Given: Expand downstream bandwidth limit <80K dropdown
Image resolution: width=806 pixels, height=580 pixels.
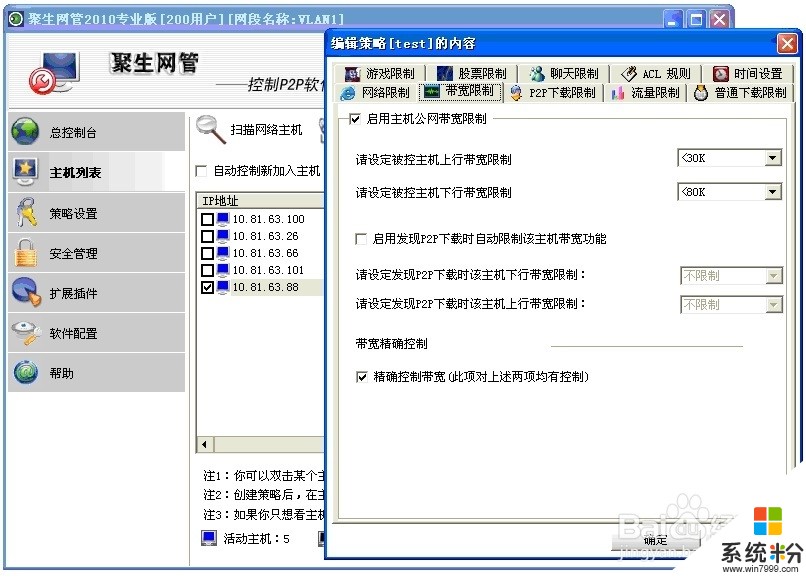Looking at the screenshot, I should tap(772, 191).
